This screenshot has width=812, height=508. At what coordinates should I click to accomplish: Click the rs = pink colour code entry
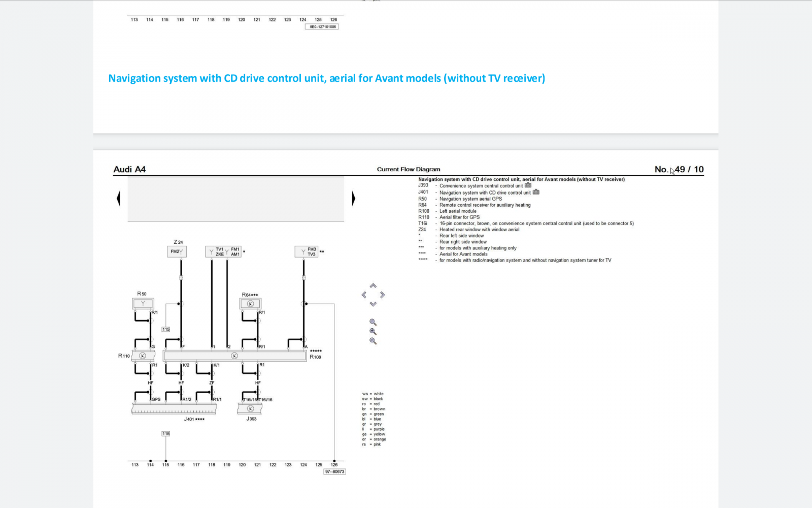371,444
